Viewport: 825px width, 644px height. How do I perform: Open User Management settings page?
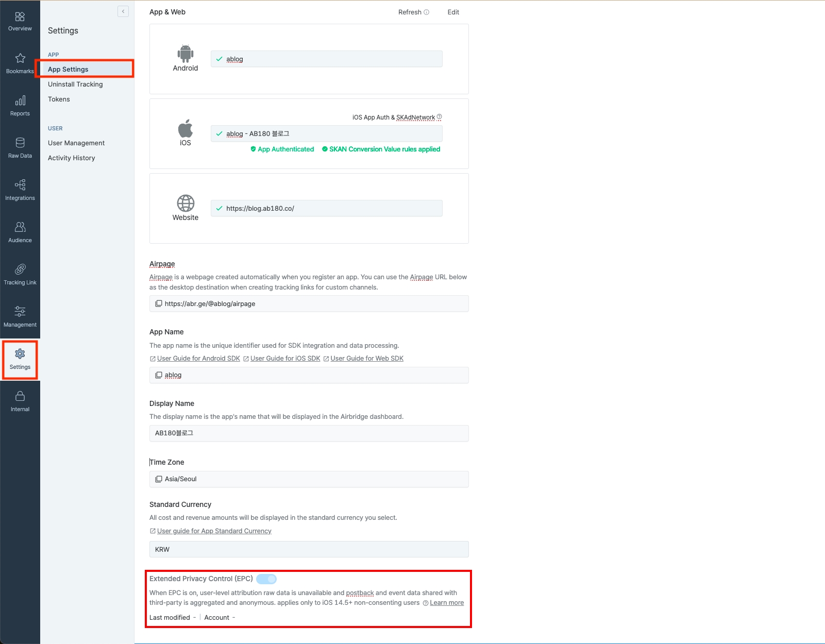pyautogui.click(x=76, y=143)
